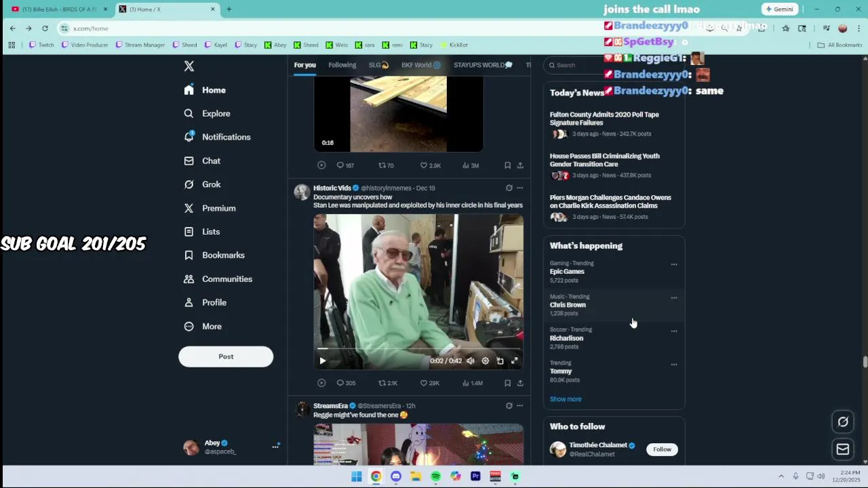This screenshot has width=868, height=488.
Task: Bookmark the Historic Vids post
Action: coord(507,383)
